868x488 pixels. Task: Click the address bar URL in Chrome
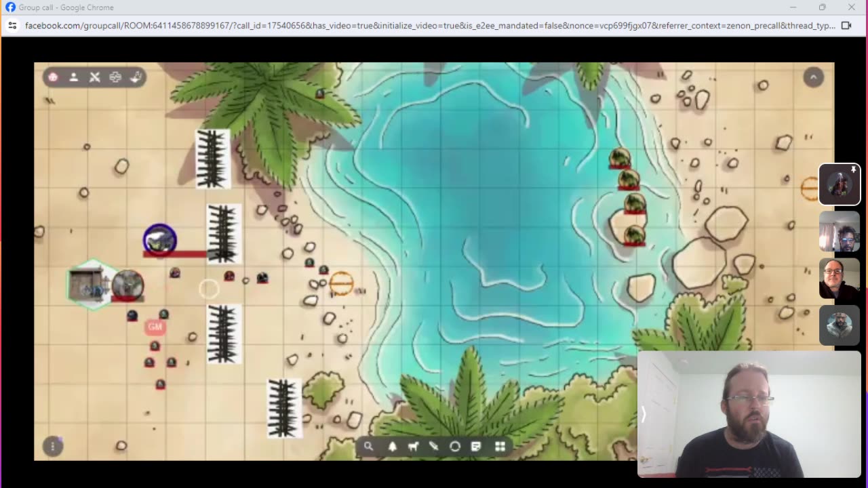430,25
